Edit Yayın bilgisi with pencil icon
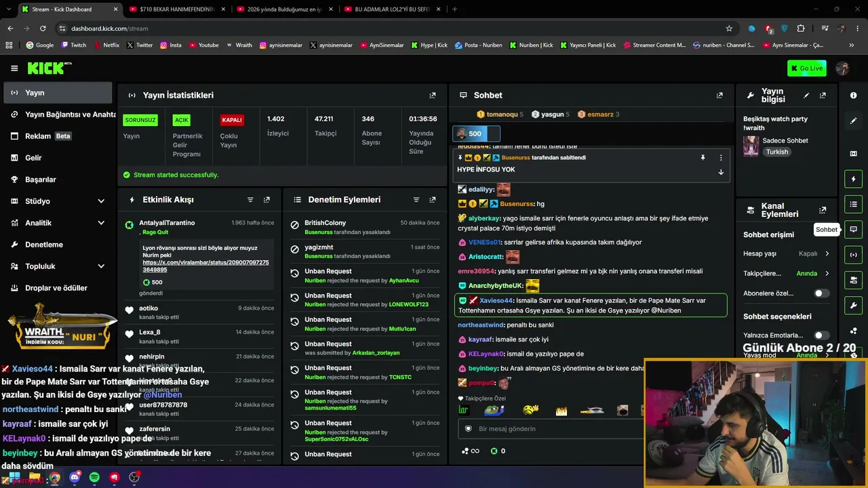This screenshot has height=488, width=868. point(806,96)
